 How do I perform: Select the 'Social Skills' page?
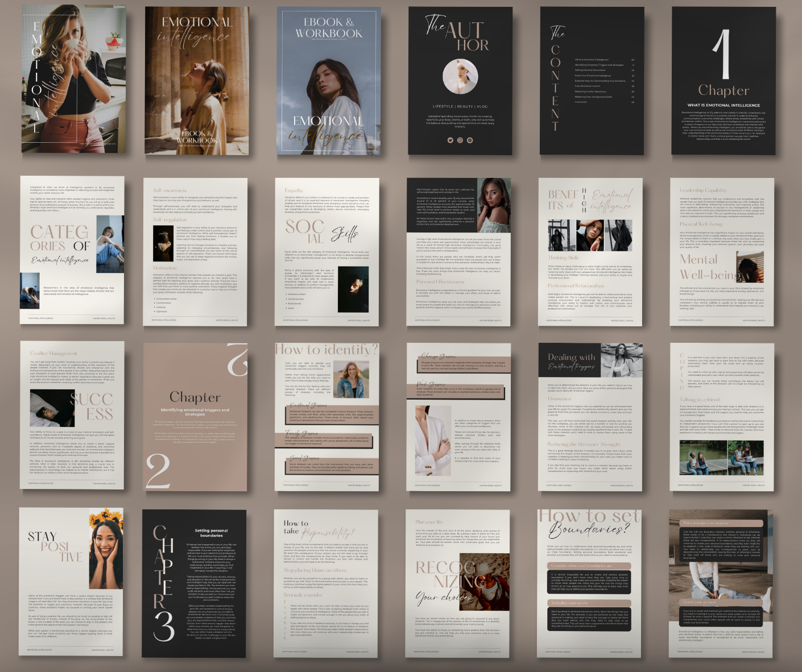point(326,251)
